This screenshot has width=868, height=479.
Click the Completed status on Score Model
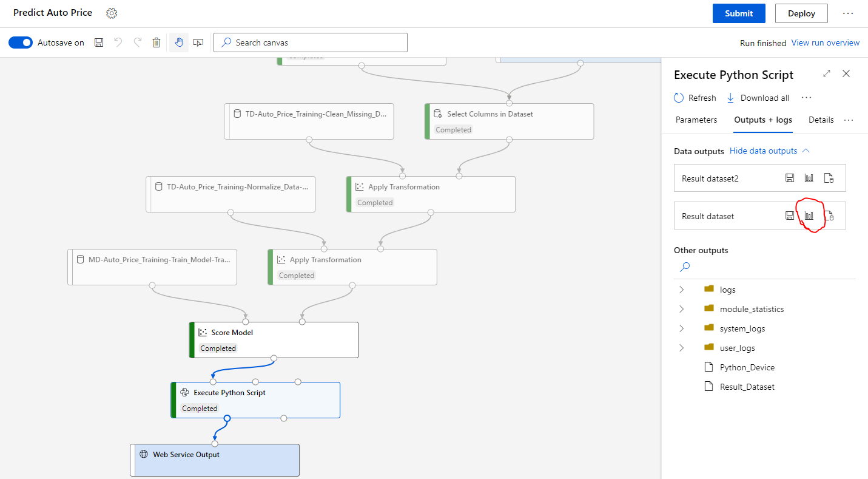(x=218, y=348)
